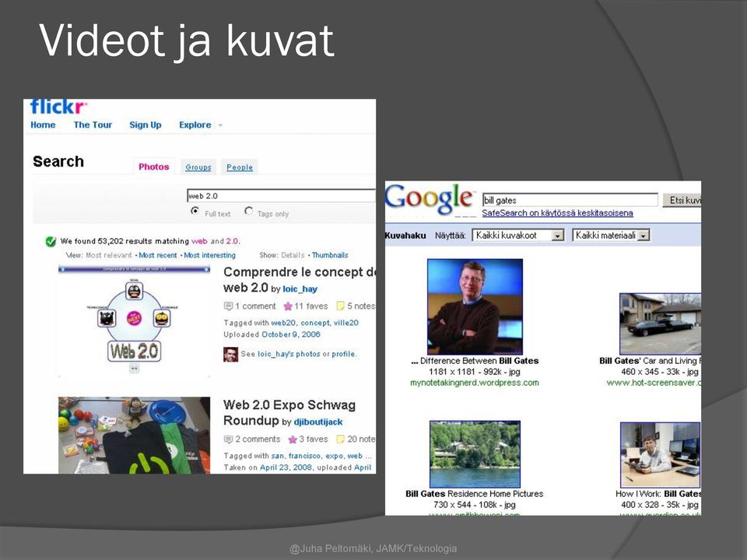Open the concept tag link
The height and width of the screenshot is (560, 747).
tap(315, 323)
